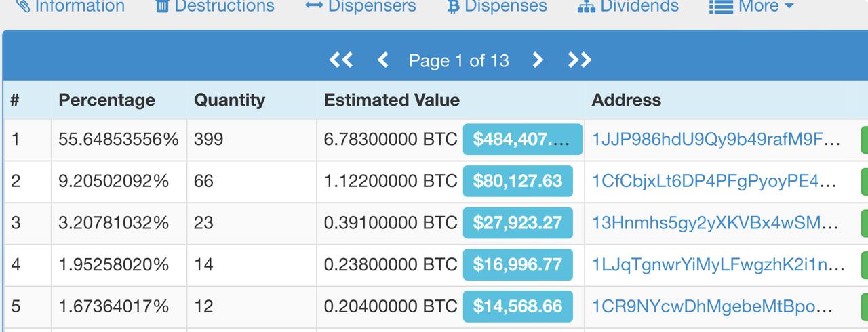Click the list icon beside More

pos(721,7)
